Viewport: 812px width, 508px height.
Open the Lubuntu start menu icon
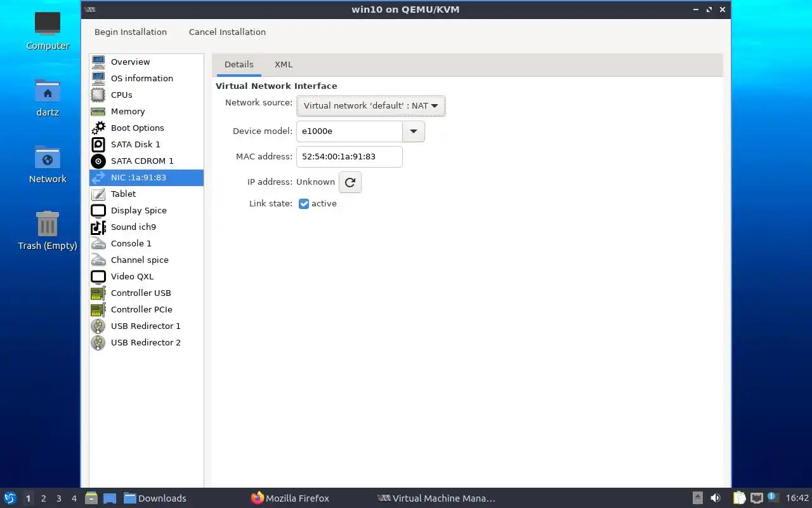10,498
